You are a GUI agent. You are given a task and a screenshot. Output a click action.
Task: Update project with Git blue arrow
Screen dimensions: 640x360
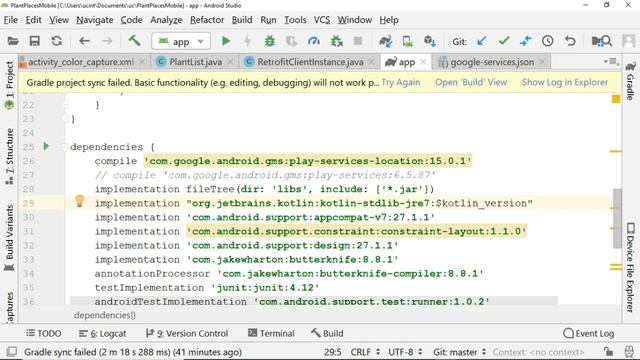tap(482, 41)
